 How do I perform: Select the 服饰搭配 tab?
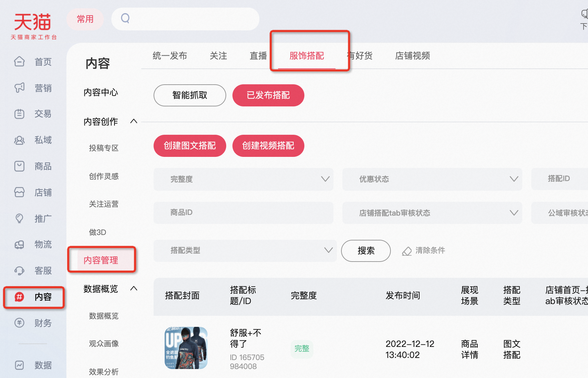307,56
